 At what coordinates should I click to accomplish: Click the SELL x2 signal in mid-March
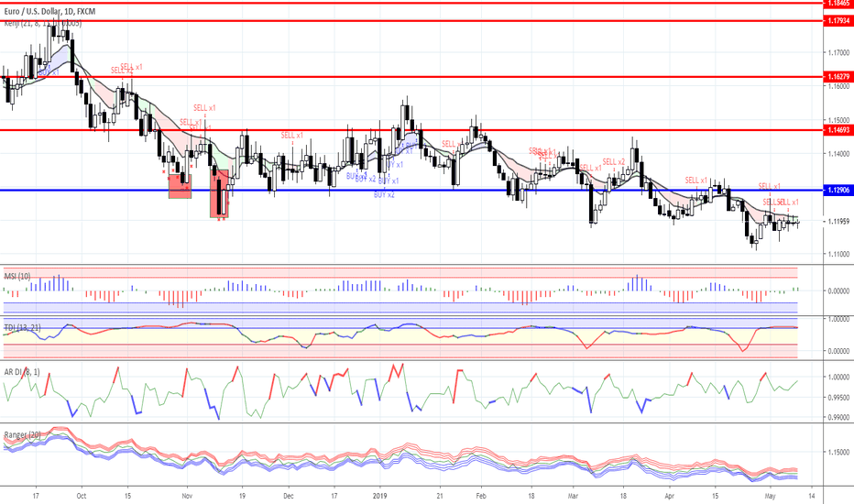pyautogui.click(x=614, y=162)
